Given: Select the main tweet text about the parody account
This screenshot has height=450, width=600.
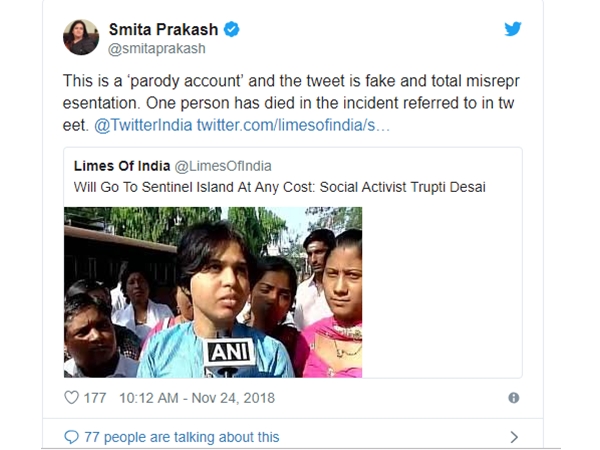Looking at the screenshot, I should pyautogui.click(x=291, y=103).
